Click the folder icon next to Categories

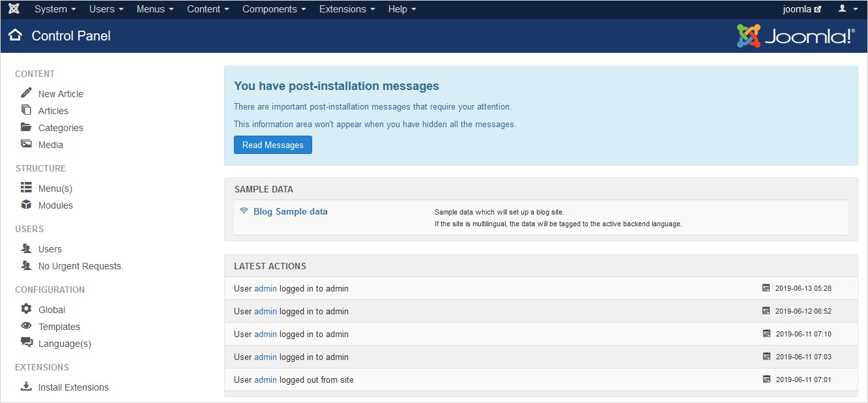(26, 127)
